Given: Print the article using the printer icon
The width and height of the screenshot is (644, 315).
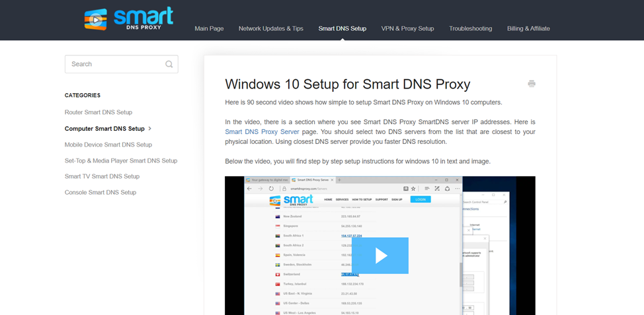Looking at the screenshot, I should [532, 84].
